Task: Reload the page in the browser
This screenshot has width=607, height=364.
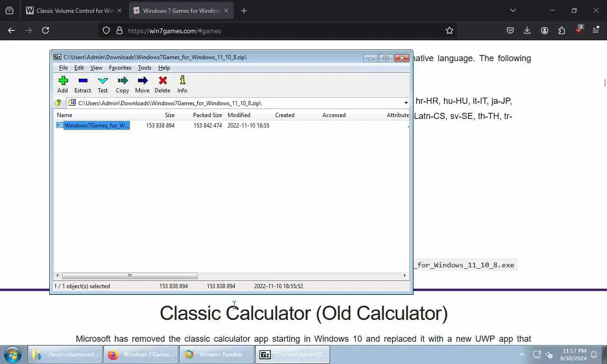Action: tap(46, 30)
